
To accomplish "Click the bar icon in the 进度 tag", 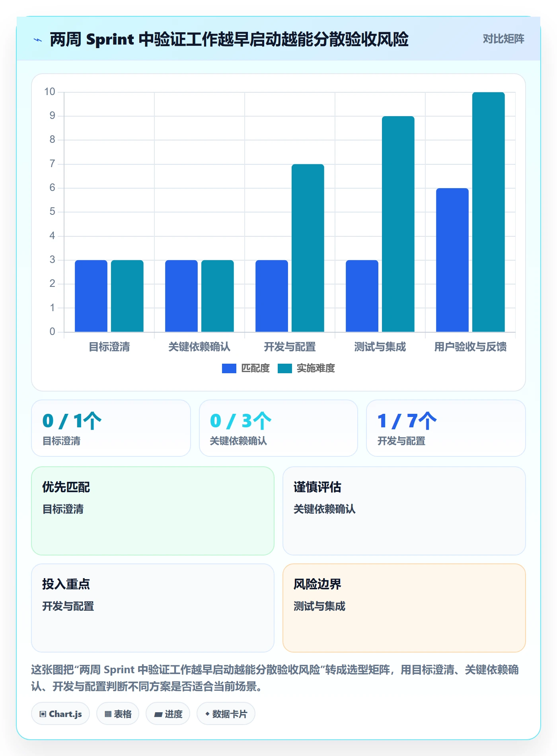I will [158, 714].
